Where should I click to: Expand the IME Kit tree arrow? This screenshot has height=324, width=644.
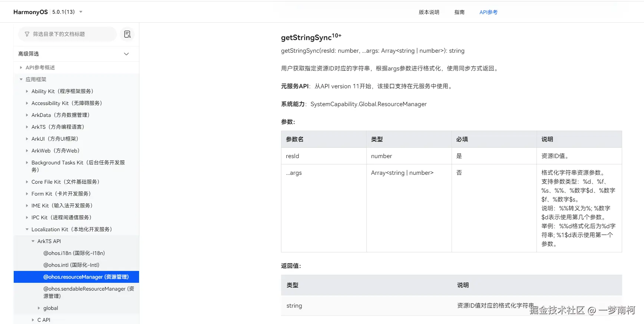point(27,206)
